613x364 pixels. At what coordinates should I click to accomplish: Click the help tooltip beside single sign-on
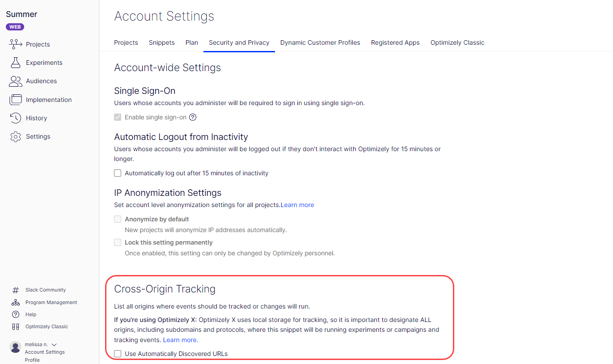tap(192, 117)
